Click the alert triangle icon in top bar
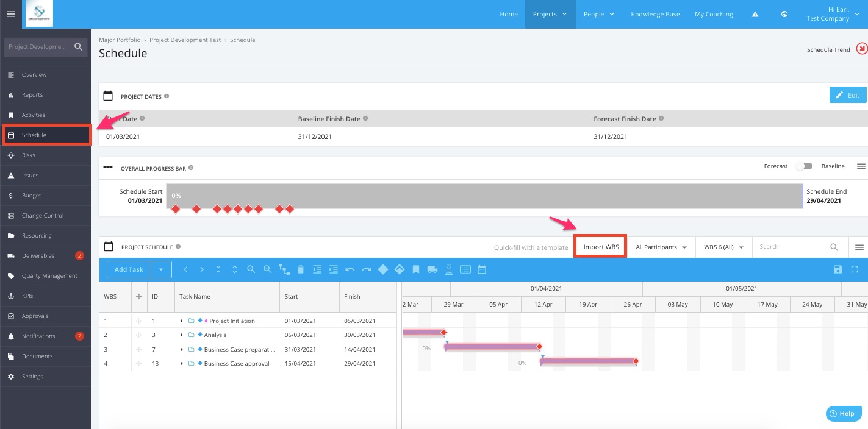Screen dimensions: 868x429 point(755,14)
